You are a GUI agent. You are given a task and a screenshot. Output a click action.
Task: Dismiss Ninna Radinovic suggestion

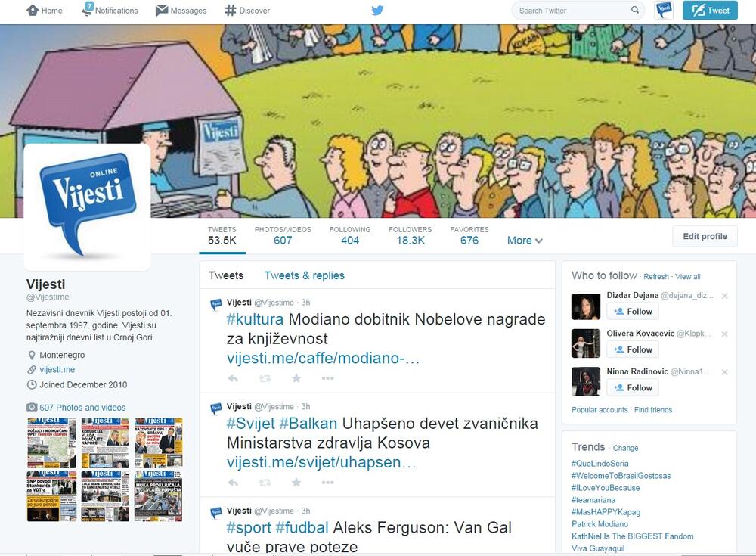coord(724,372)
